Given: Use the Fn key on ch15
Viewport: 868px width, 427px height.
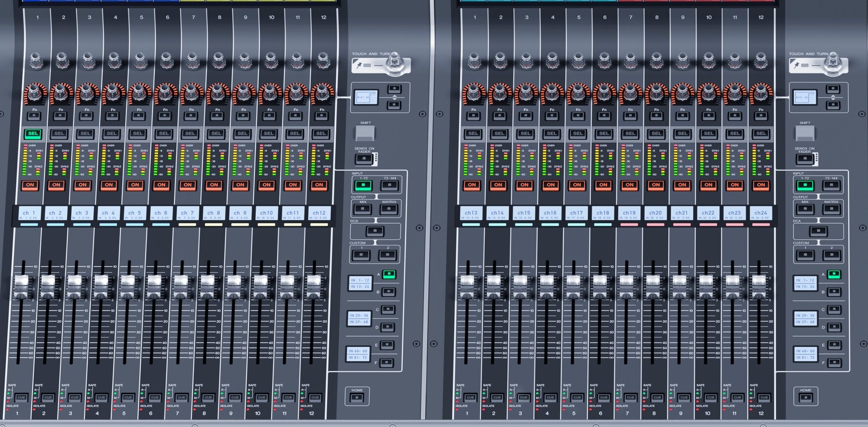Looking at the screenshot, I should 526,116.
